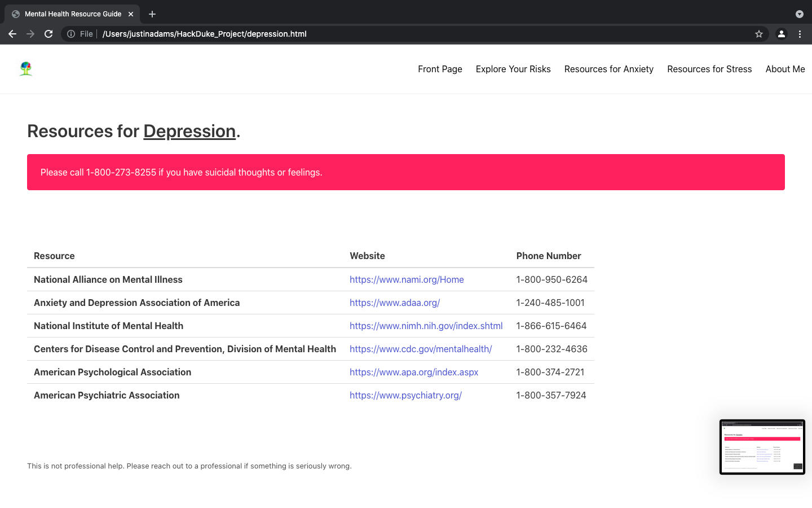
Task: Open the cdc.gov/mentalhealth link
Action: 421,349
